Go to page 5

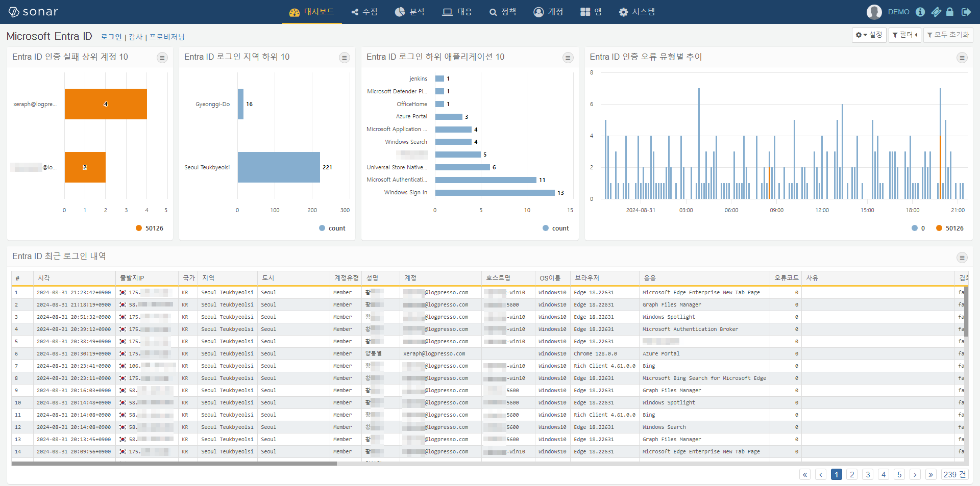click(x=899, y=475)
